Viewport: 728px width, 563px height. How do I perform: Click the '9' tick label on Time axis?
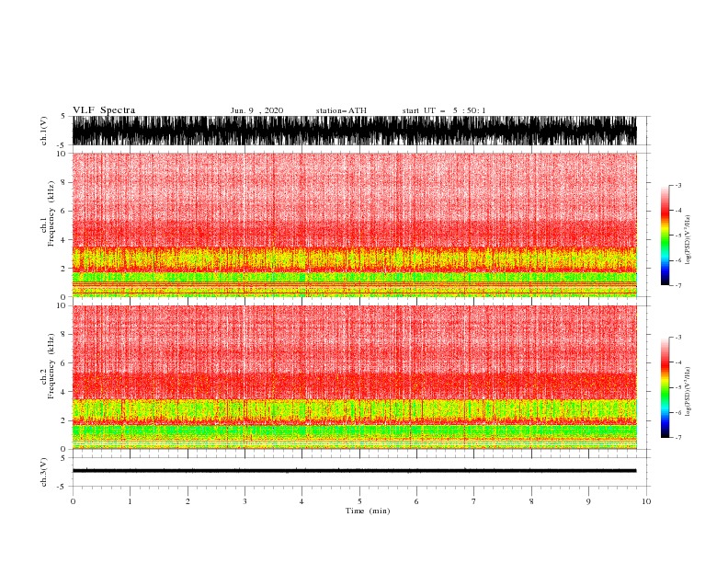click(588, 501)
